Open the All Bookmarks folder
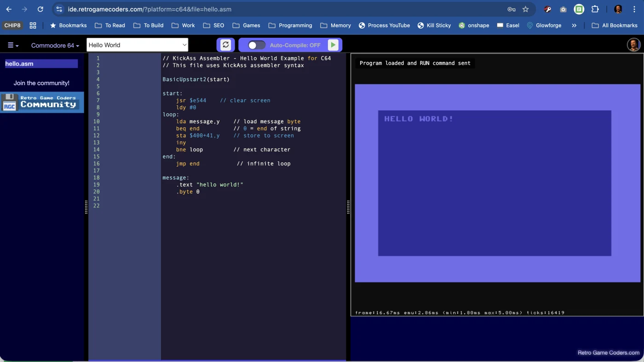Viewport: 644px width, 362px height. pos(614,25)
